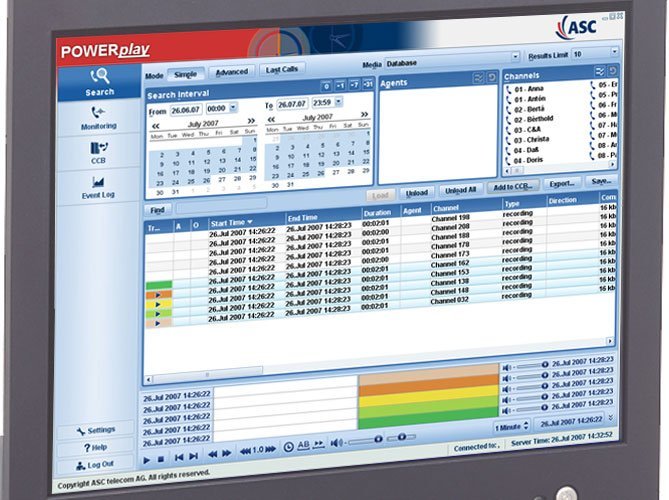Mute main playback speaker icon
669x500 pixels.
(336, 443)
